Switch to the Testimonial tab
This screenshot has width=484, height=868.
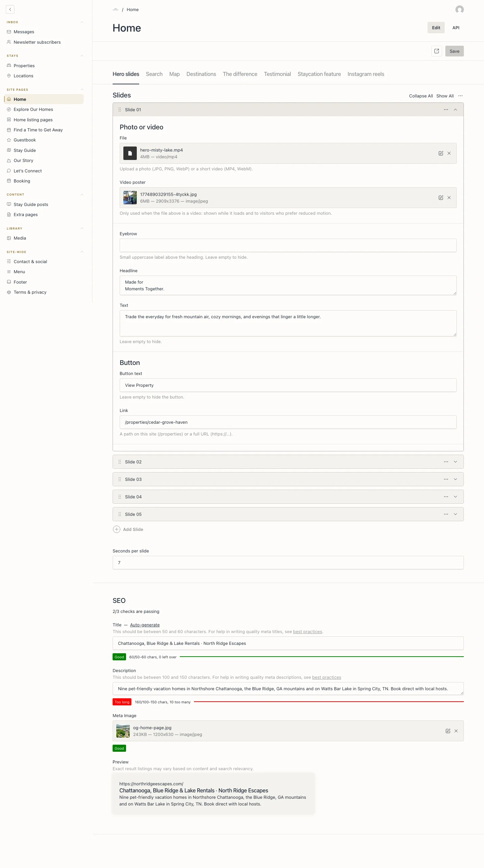point(277,74)
